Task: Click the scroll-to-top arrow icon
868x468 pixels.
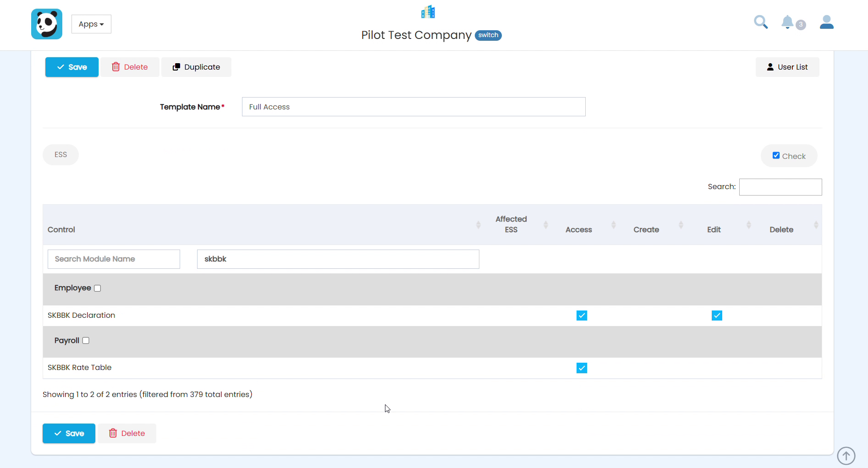Action: click(x=846, y=456)
